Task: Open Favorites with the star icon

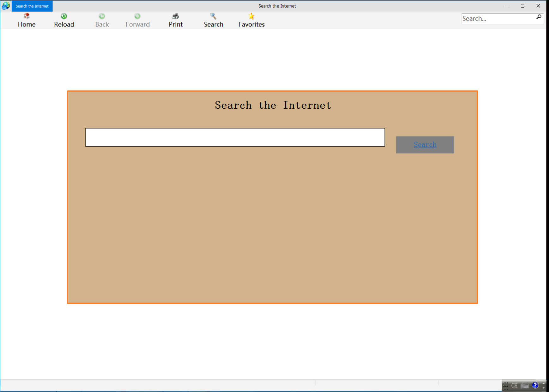Action: (x=251, y=16)
